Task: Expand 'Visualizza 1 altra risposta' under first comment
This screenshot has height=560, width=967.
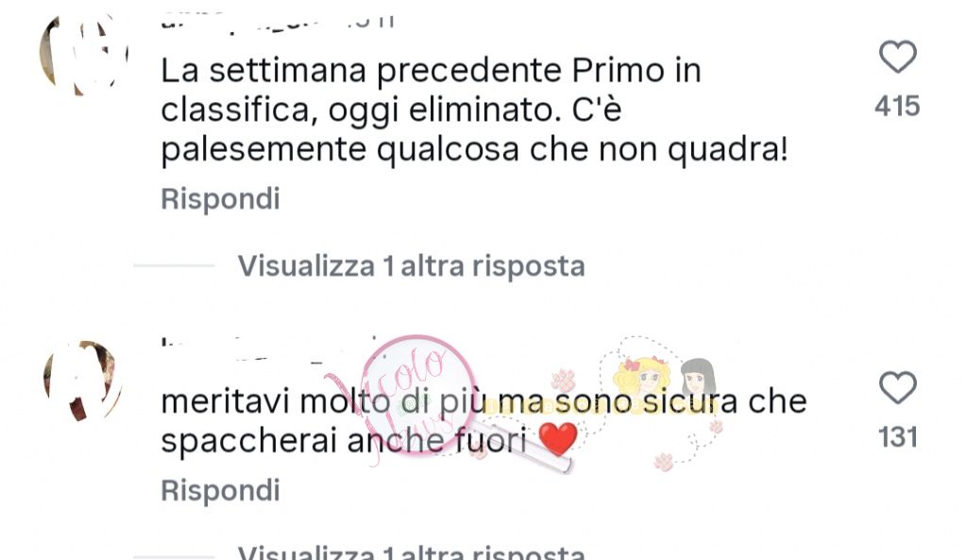Action: [x=412, y=266]
